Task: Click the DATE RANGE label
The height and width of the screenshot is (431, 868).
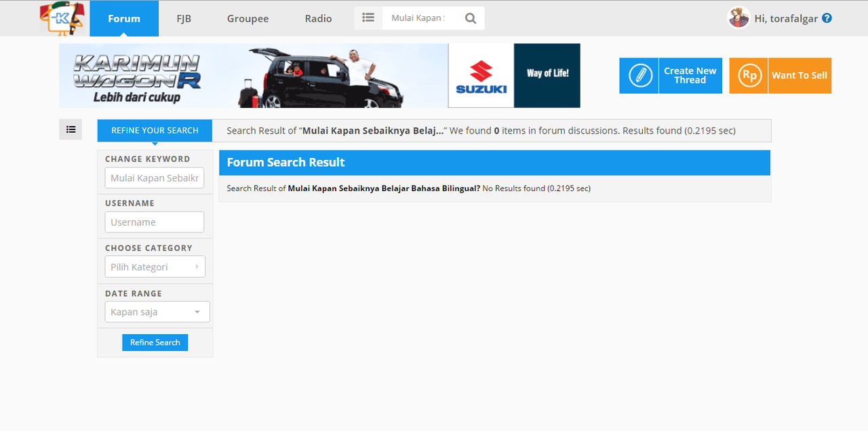Action: (x=134, y=293)
